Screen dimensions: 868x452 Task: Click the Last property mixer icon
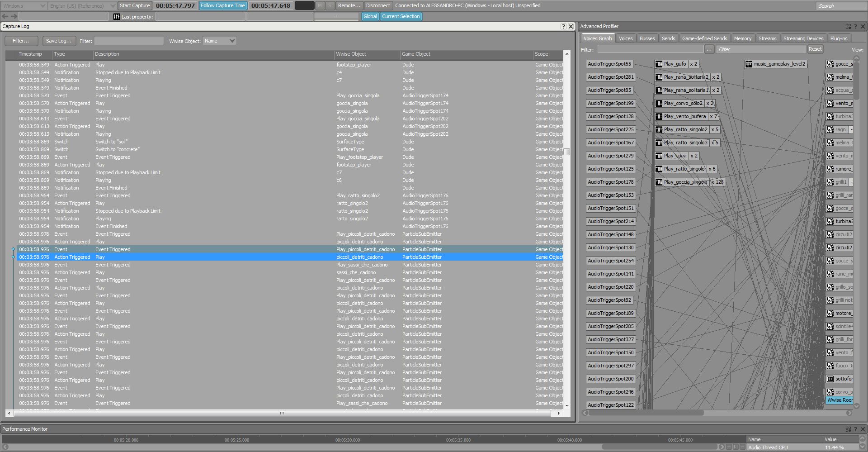(x=117, y=17)
